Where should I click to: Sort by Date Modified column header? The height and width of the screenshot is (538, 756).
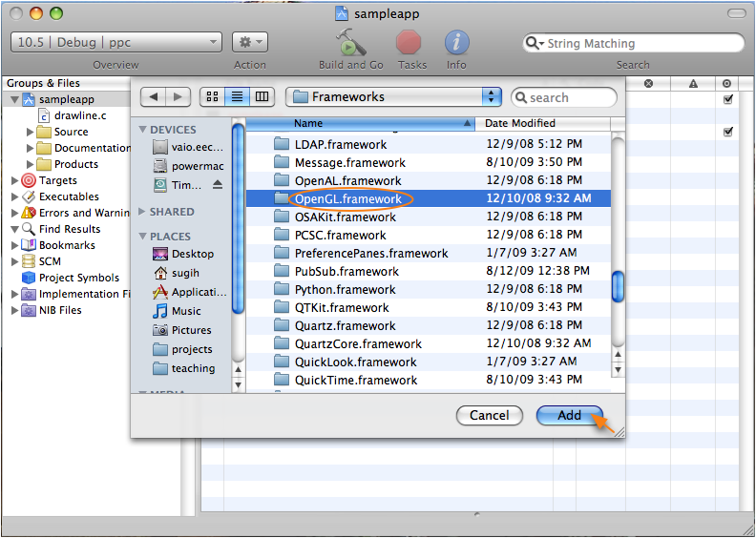coord(542,123)
